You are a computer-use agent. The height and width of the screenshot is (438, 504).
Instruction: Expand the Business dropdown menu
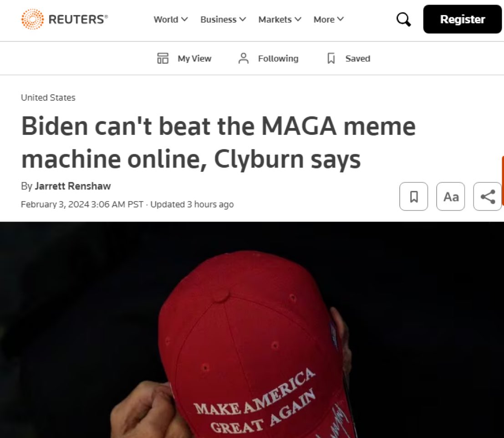click(x=223, y=19)
